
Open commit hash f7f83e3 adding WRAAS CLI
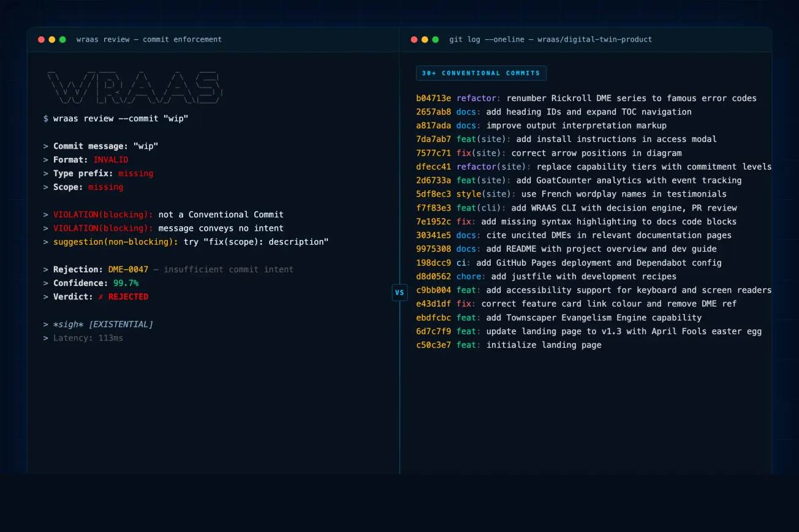pos(433,208)
